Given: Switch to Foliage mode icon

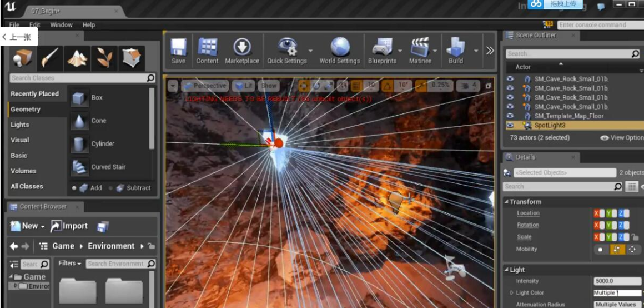Looking at the screenshot, I should [x=104, y=57].
